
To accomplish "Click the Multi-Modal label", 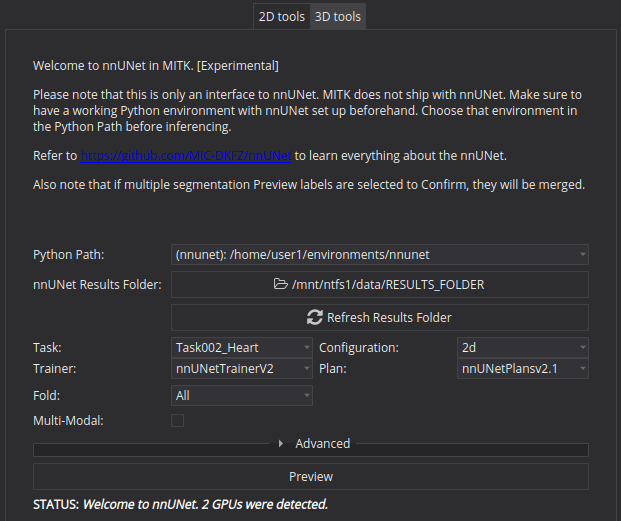I will coord(68,420).
